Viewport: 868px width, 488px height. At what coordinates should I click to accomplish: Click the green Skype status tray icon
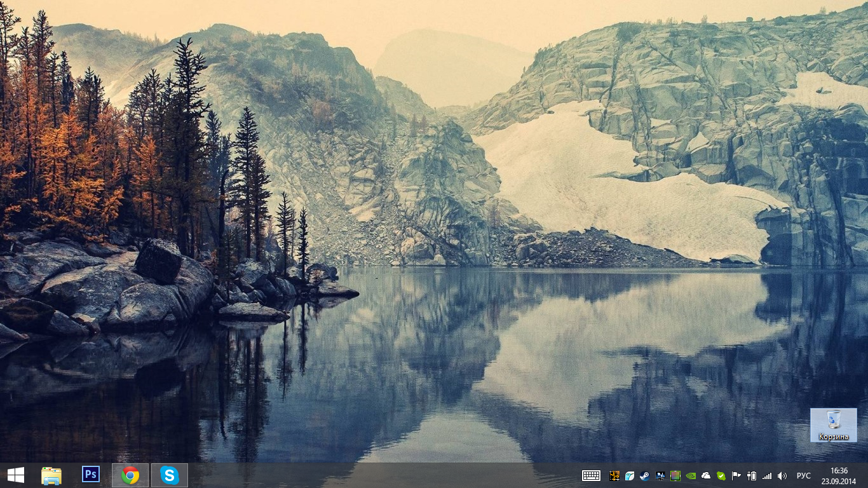[x=721, y=475]
